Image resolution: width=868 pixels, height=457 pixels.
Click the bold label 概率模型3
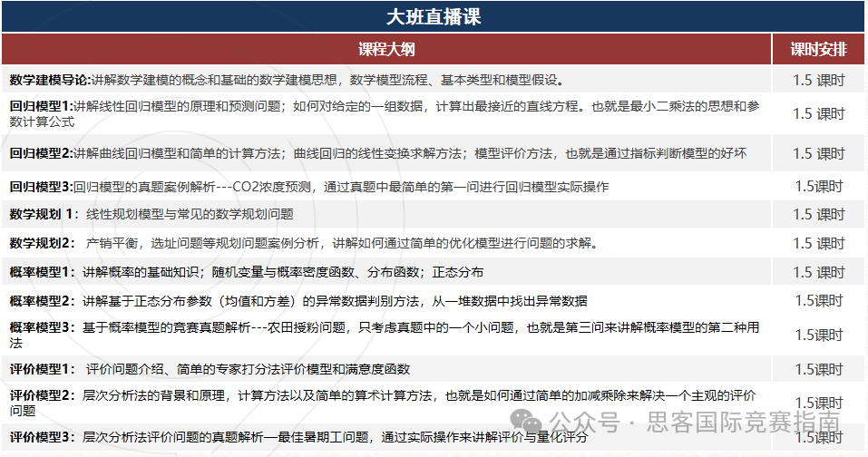point(41,327)
